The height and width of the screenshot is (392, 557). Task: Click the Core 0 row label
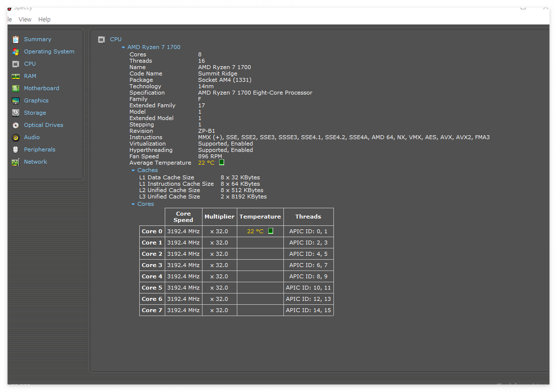[152, 231]
